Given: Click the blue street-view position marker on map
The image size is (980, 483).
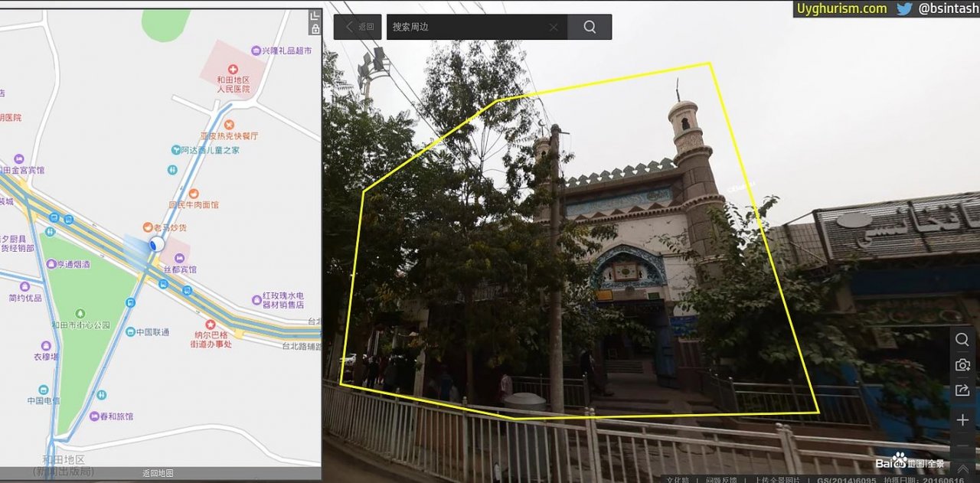Looking at the screenshot, I should (x=156, y=243).
